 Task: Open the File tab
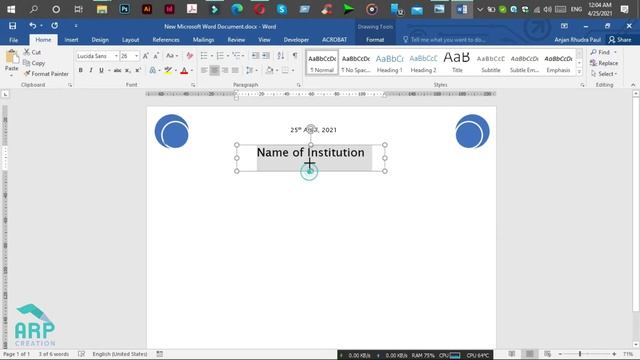pos(13,40)
